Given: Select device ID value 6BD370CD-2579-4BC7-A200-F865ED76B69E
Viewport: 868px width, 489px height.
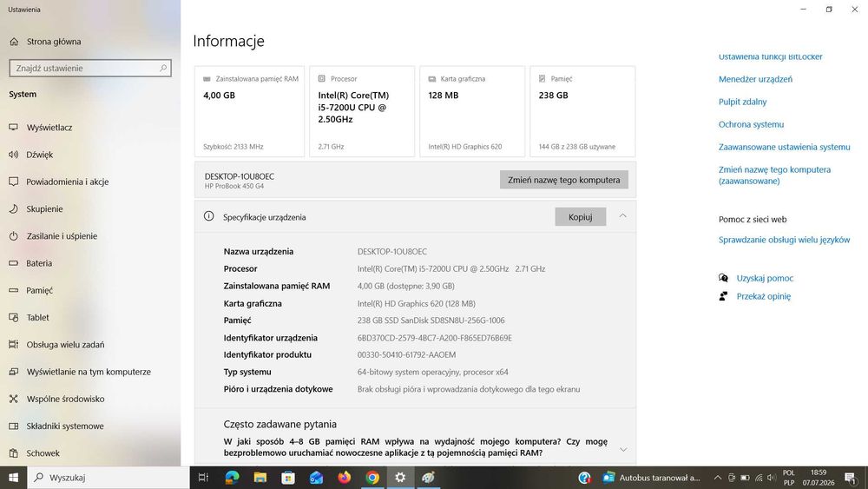Looking at the screenshot, I should [x=435, y=338].
